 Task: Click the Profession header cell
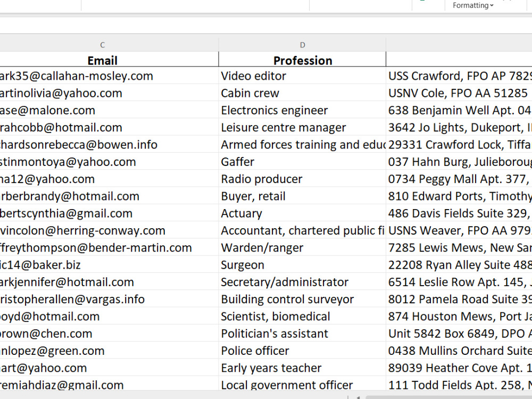302,60
